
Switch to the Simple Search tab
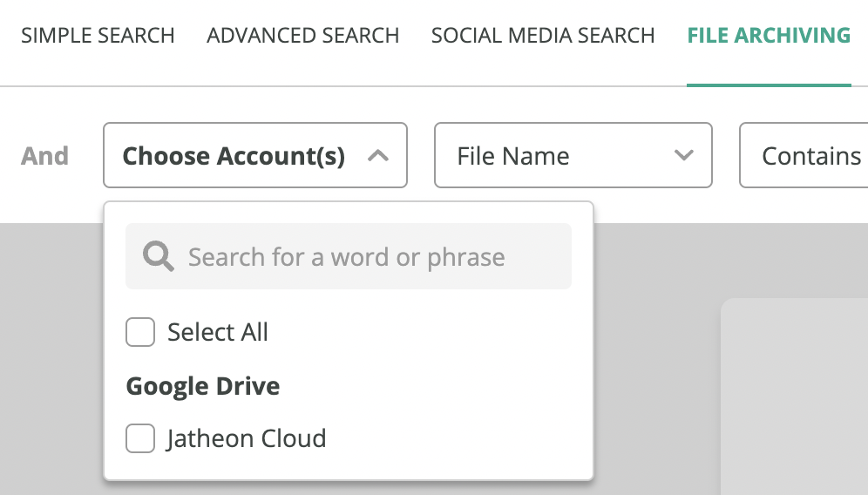[98, 36]
